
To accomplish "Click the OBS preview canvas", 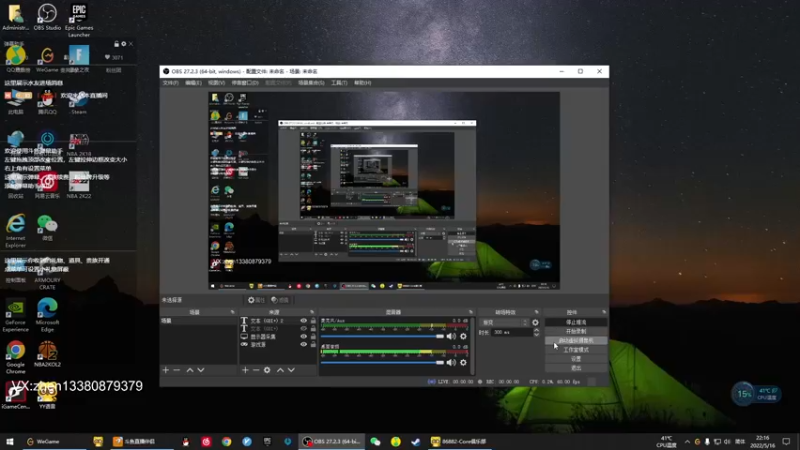I will point(384,191).
